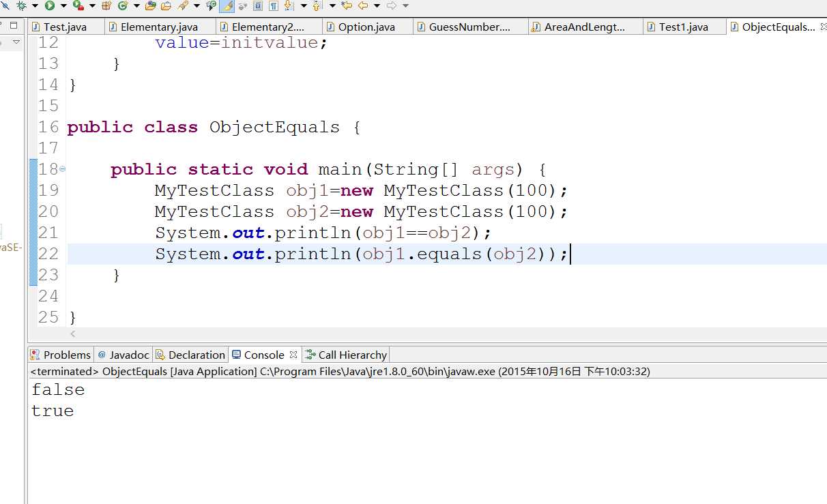Image resolution: width=827 pixels, height=504 pixels.
Task: Open the AreaAndLength editor tab
Action: click(585, 27)
